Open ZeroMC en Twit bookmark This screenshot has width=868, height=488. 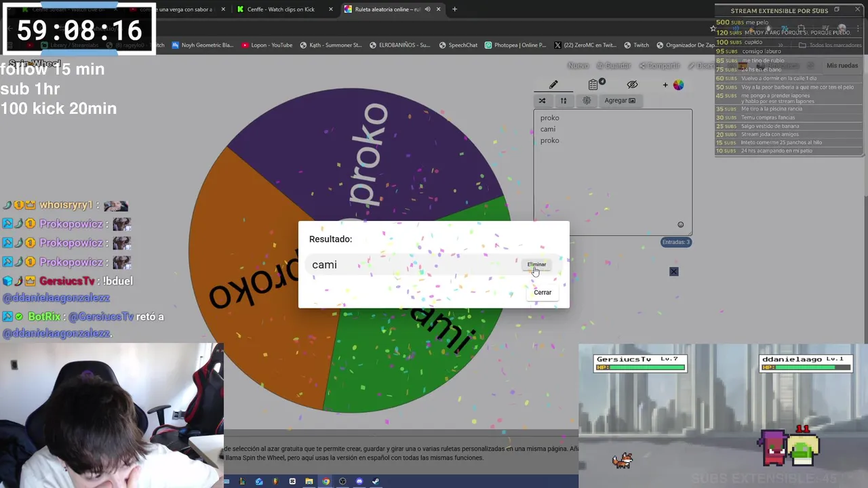coord(585,45)
